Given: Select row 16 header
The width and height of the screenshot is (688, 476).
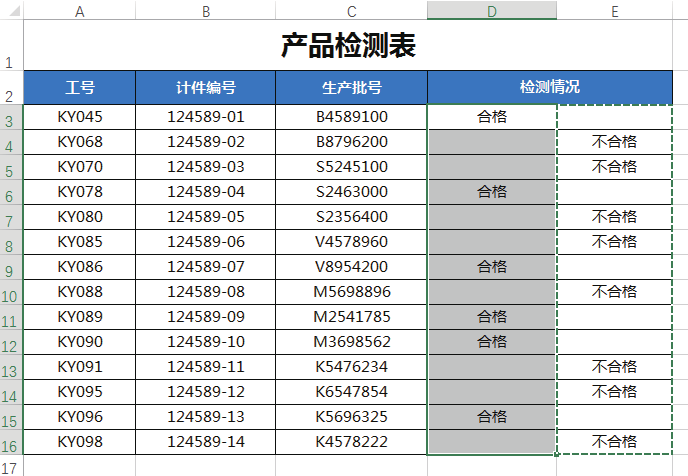Looking at the screenshot, I should 11,442.
